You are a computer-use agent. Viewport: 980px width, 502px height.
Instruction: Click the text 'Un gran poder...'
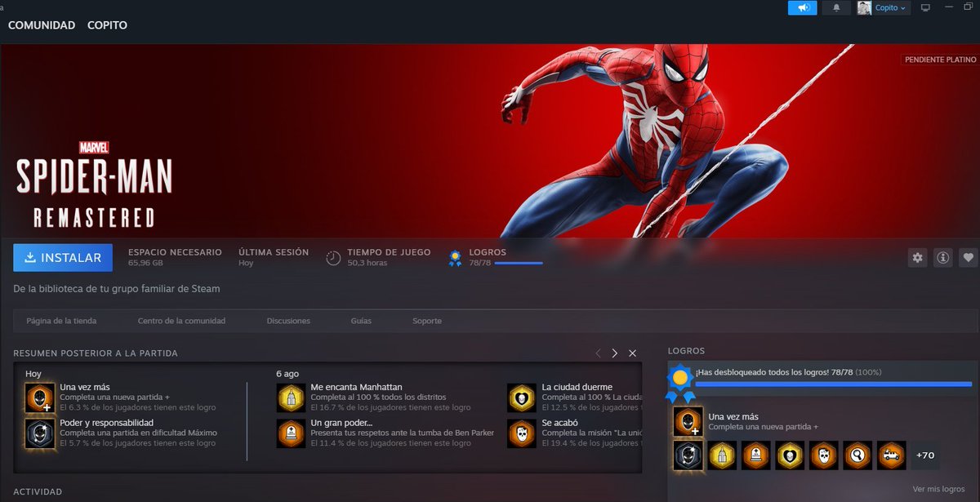(341, 423)
